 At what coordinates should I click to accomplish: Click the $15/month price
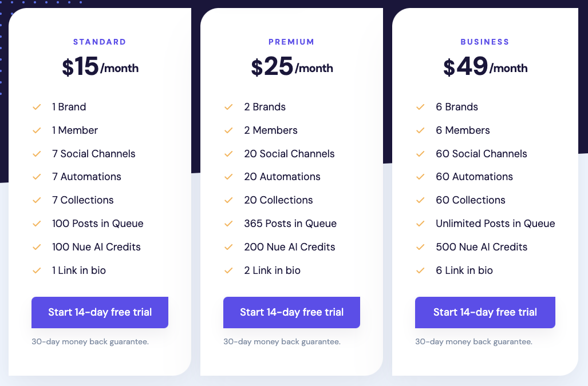[100, 67]
